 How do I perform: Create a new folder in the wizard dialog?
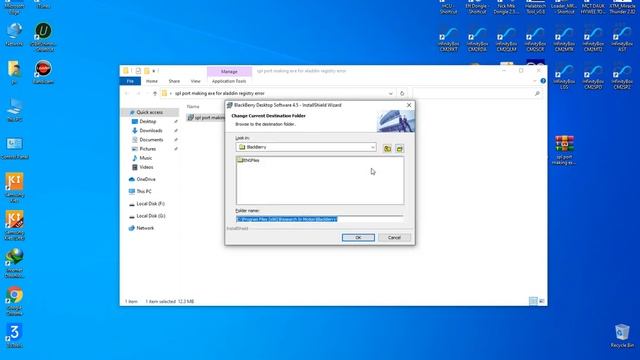coord(400,149)
